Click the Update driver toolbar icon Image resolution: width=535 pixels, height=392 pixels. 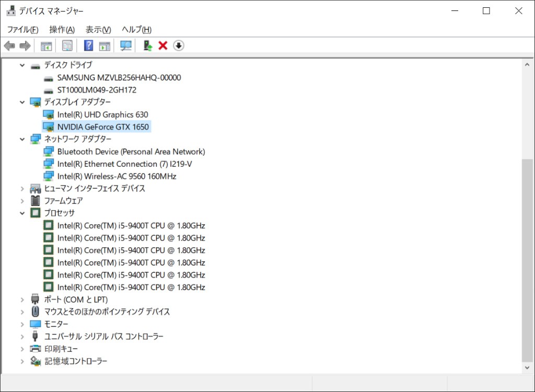tap(148, 46)
